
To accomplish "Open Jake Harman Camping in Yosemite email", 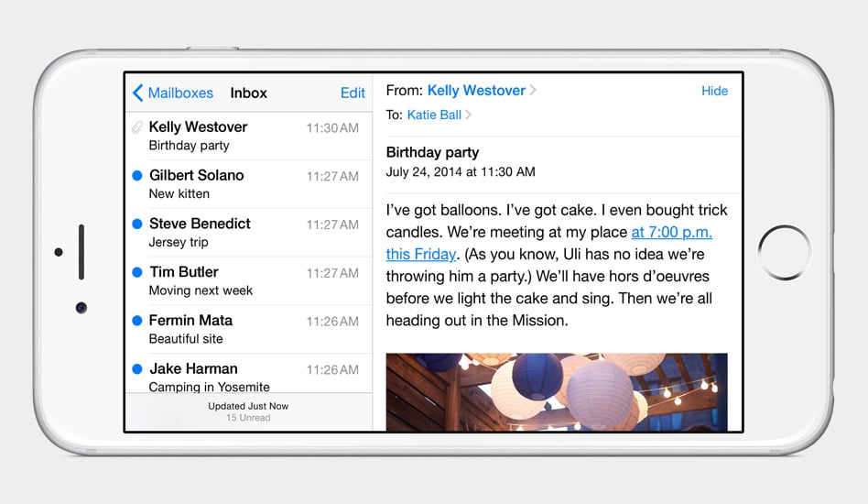I will 249,374.
